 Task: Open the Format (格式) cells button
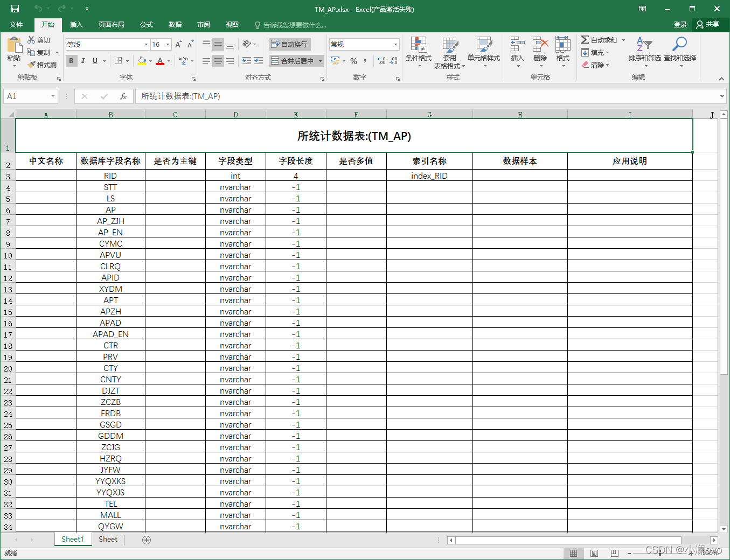tap(563, 52)
